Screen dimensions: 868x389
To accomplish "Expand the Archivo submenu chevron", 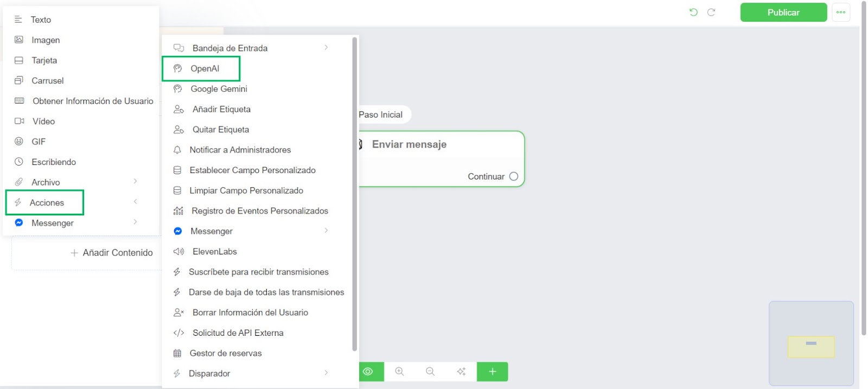I will (135, 181).
